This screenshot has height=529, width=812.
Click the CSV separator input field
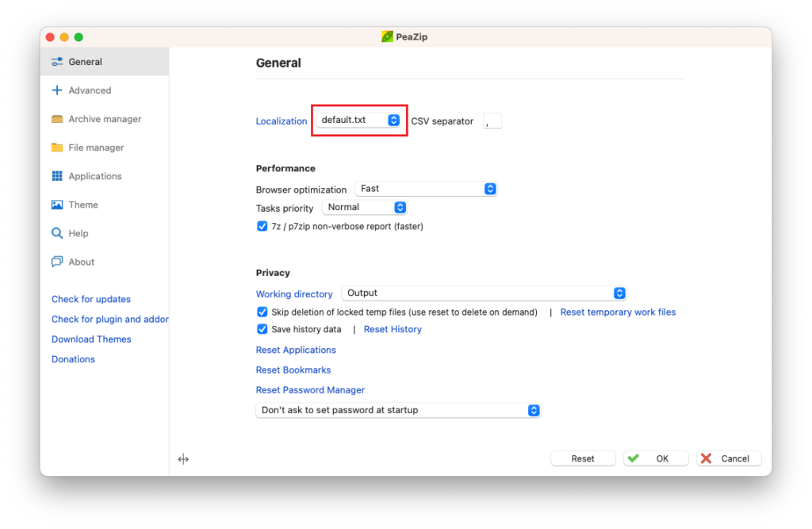pyautogui.click(x=492, y=121)
